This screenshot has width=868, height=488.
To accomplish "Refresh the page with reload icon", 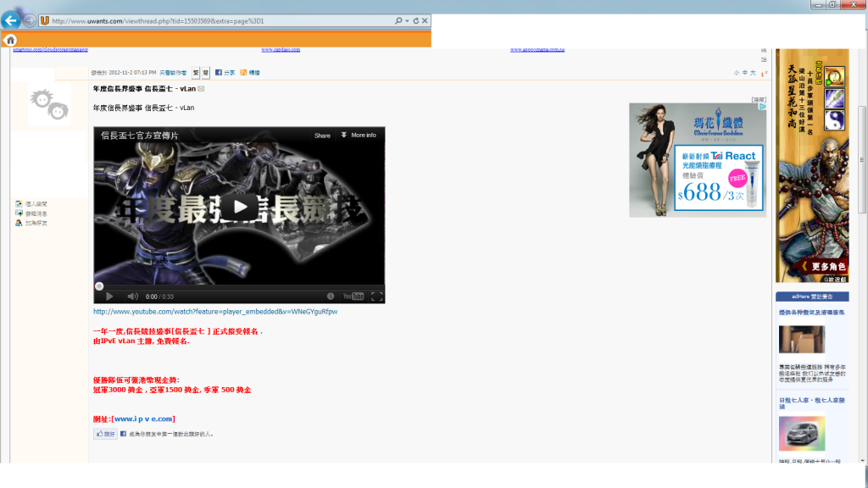I will tap(415, 20).
